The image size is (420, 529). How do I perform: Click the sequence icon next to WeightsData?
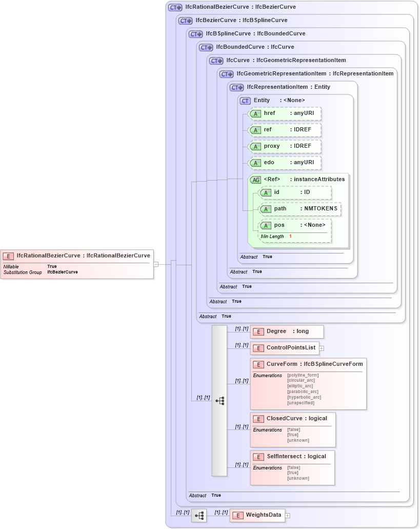199,515
